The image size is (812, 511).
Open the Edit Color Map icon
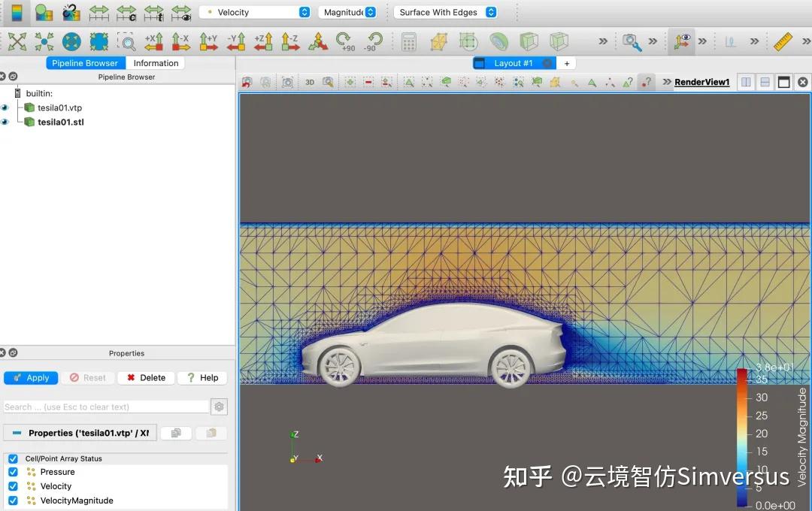44,13
